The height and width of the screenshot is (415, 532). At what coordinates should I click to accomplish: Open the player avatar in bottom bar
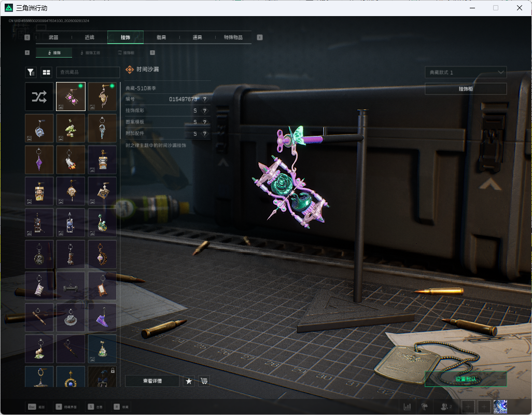click(x=500, y=407)
